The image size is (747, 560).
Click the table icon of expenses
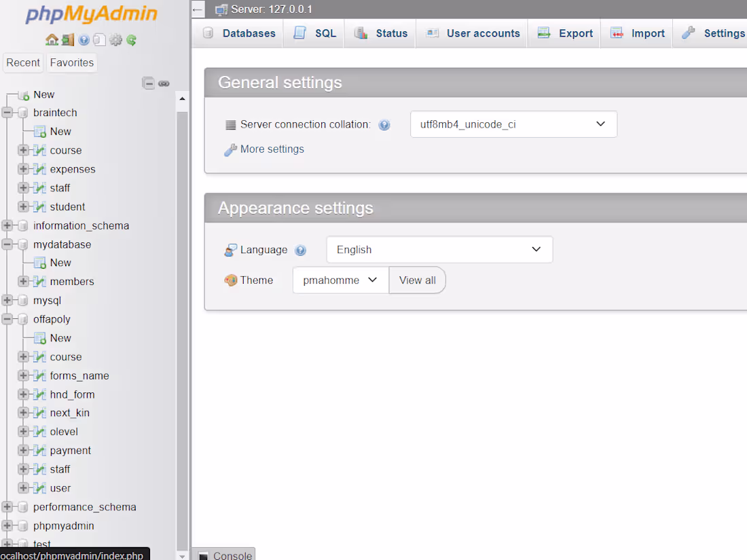pyautogui.click(x=40, y=169)
